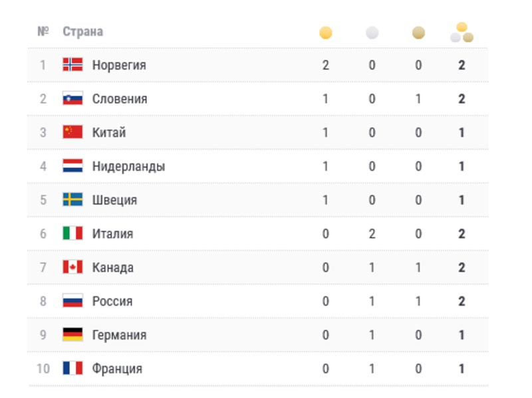Click the Italy flag icon
The height and width of the screenshot is (398, 532).
pos(72,233)
